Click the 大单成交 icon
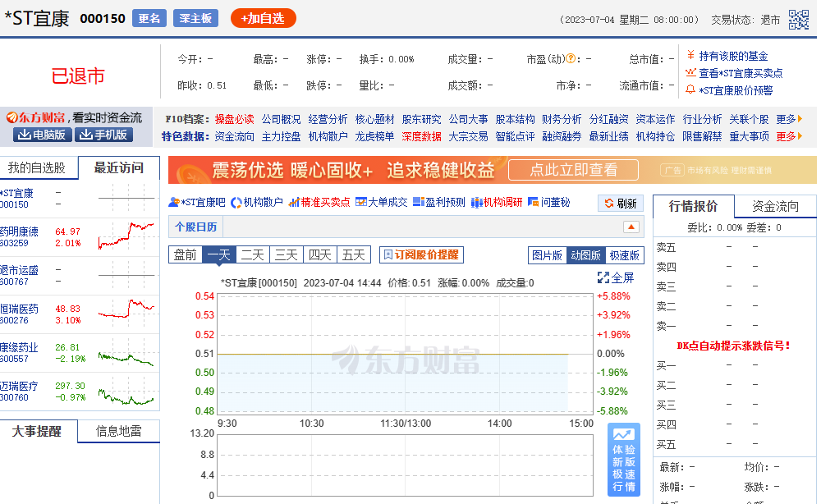The width and height of the screenshot is (821, 504). [360, 202]
